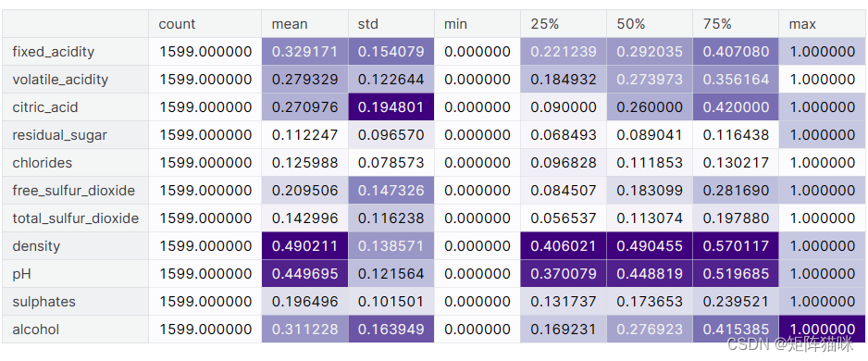This screenshot has width=868, height=361.
Task: Click std value 0.154079
Action: click(391, 52)
